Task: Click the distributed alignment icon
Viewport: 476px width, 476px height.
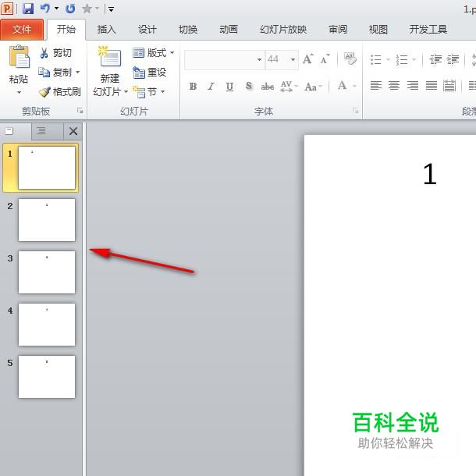Action: [449, 86]
